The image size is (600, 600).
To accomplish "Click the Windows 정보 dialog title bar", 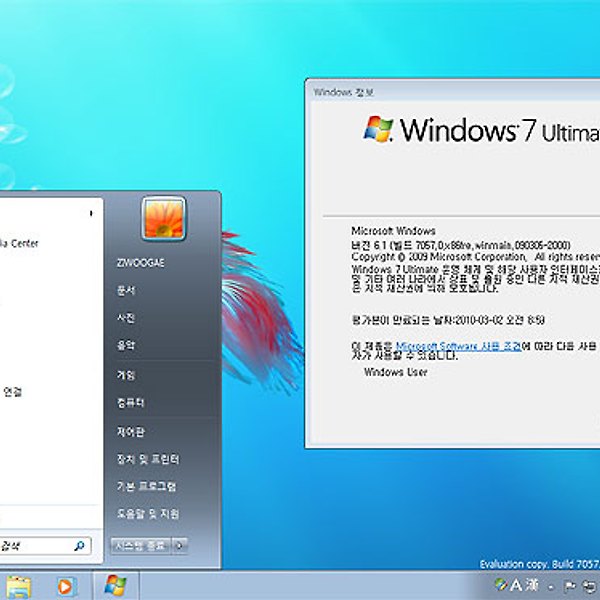I will pos(453,92).
